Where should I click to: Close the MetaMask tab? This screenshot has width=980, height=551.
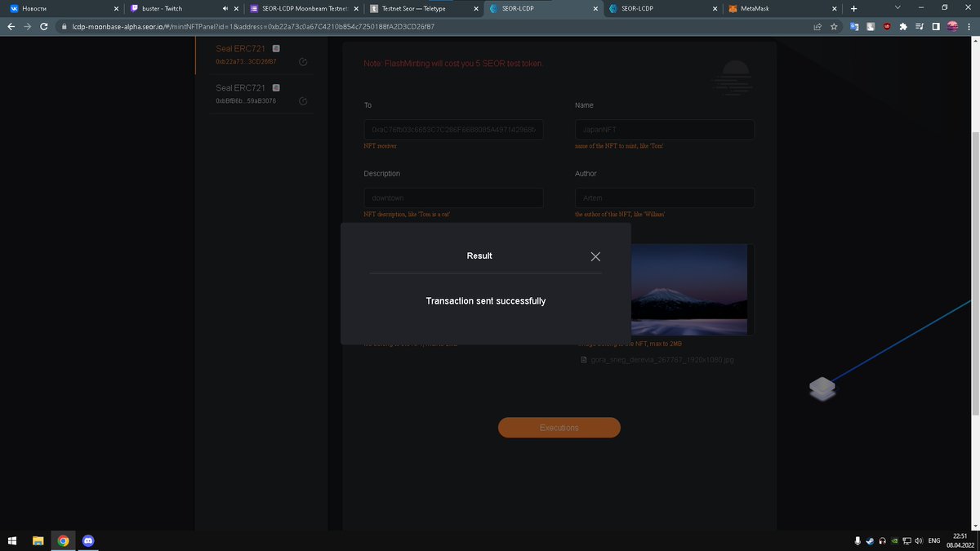pyautogui.click(x=834, y=8)
